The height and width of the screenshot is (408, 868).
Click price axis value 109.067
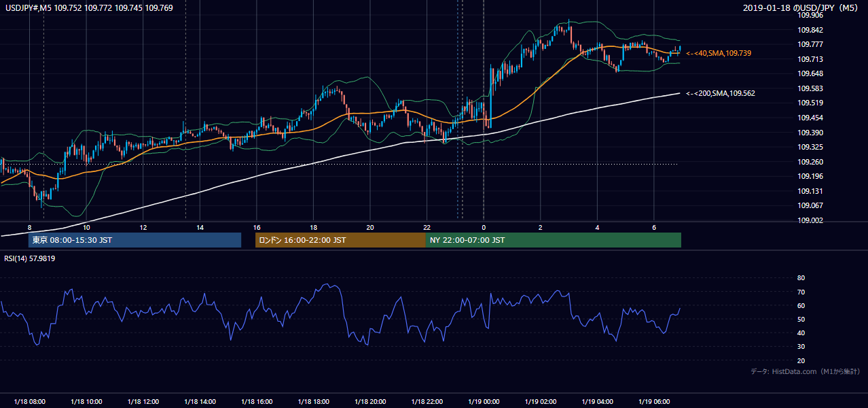tap(810, 206)
